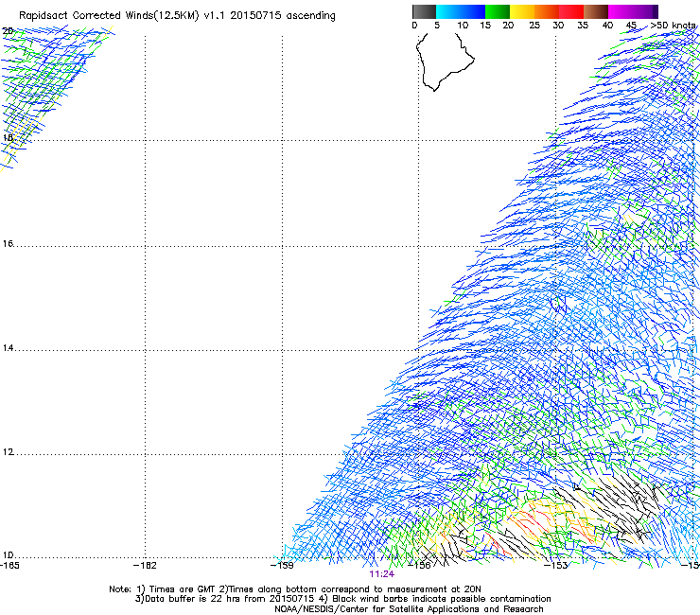Click the 10 latitude axis label
700x615 pixels.
coord(8,555)
